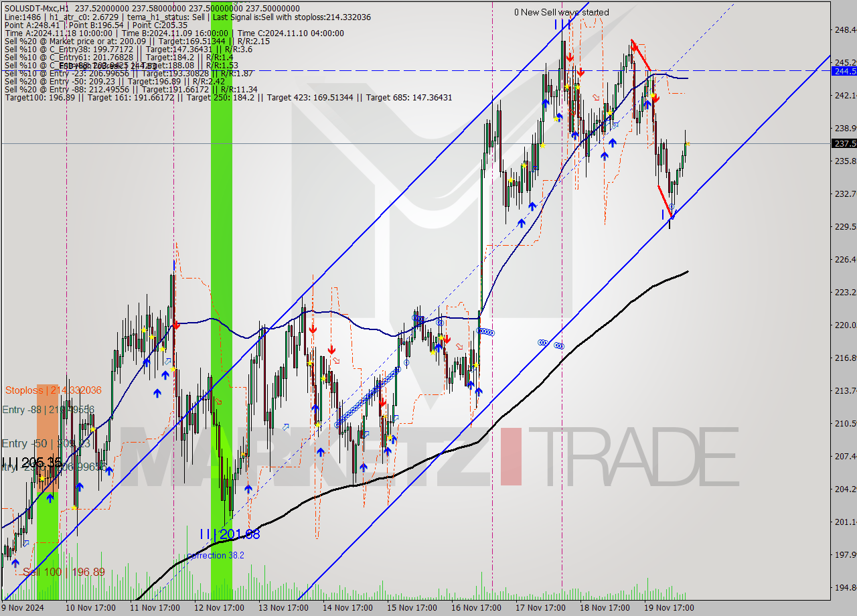Click the tall green band near 12 Nov
857x616 pixels.
coord(222,300)
